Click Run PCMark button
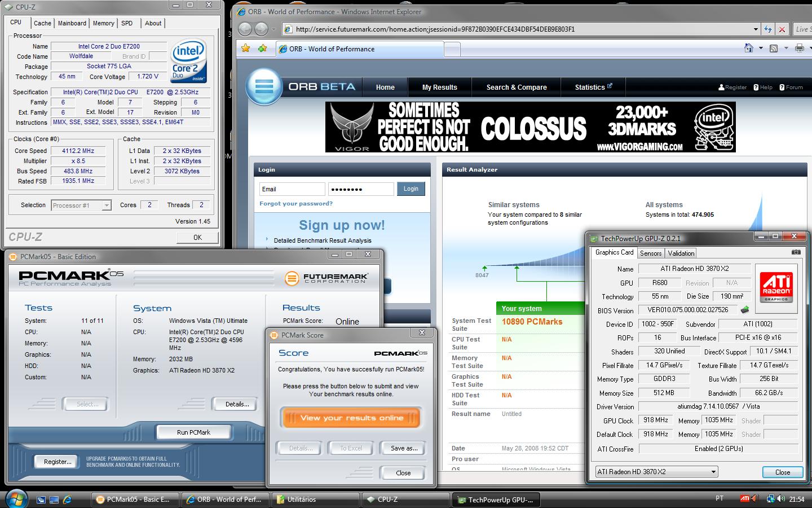The width and height of the screenshot is (812, 508). pos(193,432)
